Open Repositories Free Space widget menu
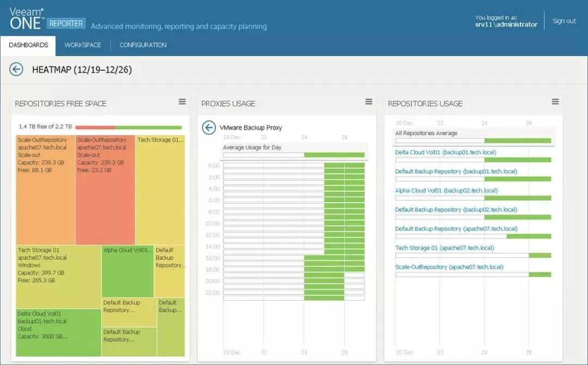 tap(182, 102)
